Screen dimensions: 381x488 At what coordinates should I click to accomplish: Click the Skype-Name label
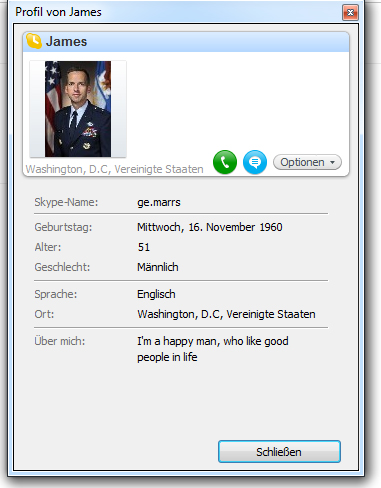click(66, 202)
